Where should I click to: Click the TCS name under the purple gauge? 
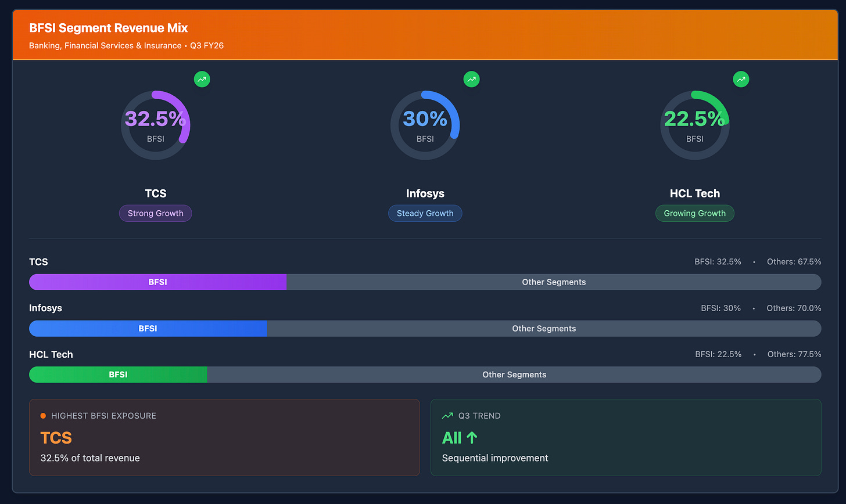click(156, 193)
